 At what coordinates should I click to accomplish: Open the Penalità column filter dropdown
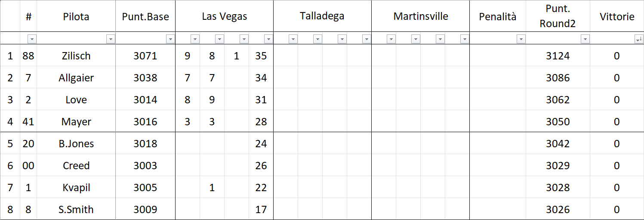point(521,39)
